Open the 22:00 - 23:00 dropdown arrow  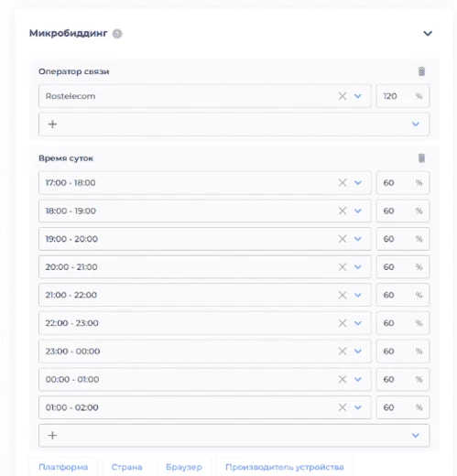point(358,323)
